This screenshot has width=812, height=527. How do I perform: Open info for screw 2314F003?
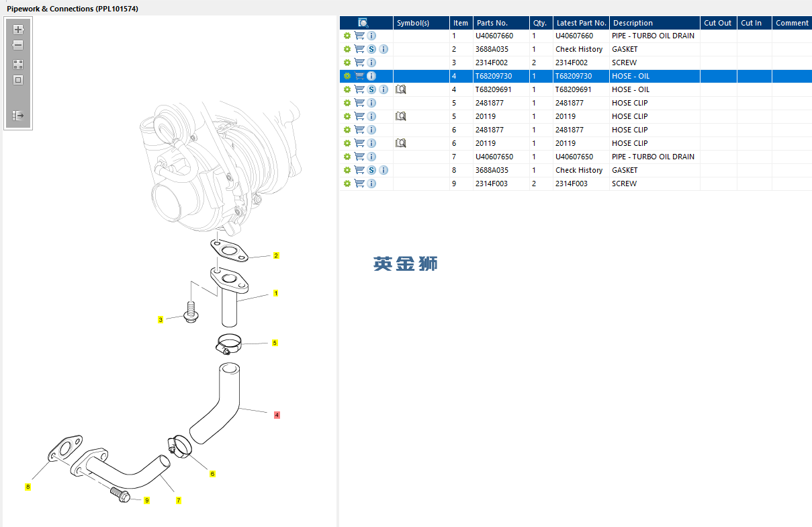click(371, 184)
